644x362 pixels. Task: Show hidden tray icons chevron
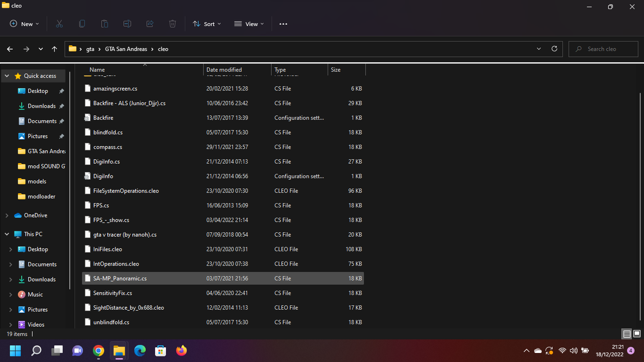(526, 350)
